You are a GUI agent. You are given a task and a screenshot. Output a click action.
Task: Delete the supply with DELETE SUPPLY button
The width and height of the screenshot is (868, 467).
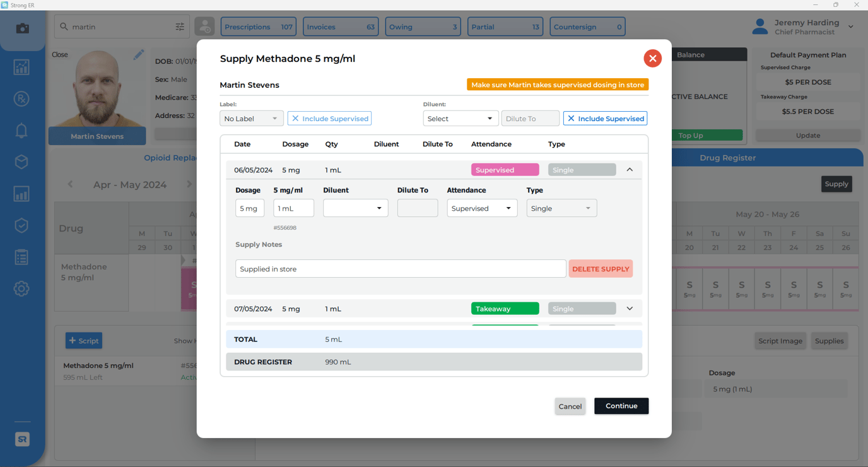coord(601,268)
